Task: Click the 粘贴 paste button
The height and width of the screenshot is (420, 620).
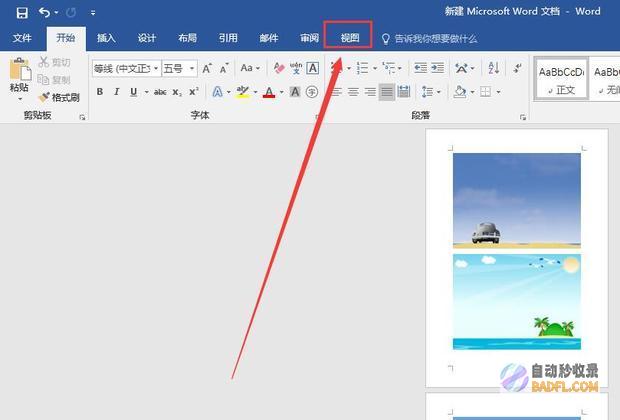Action: tap(19, 74)
